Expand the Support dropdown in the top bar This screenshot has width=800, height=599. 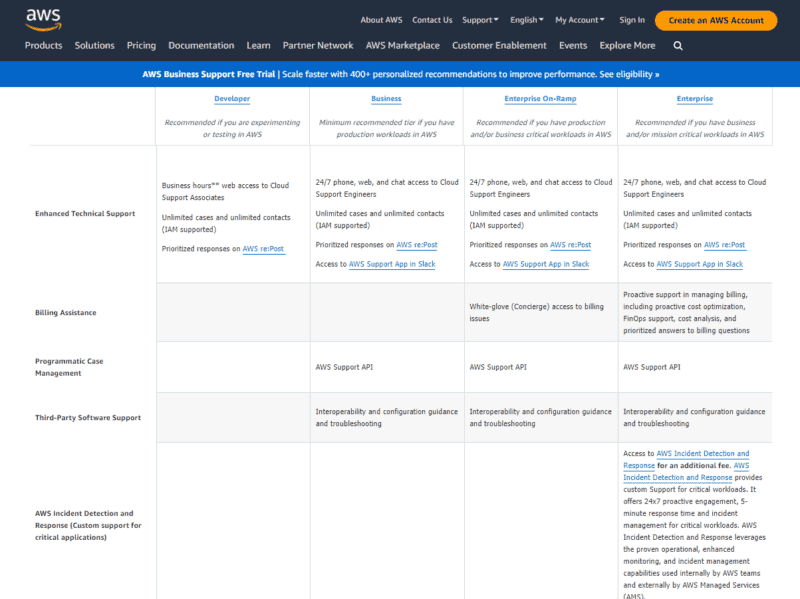point(480,18)
